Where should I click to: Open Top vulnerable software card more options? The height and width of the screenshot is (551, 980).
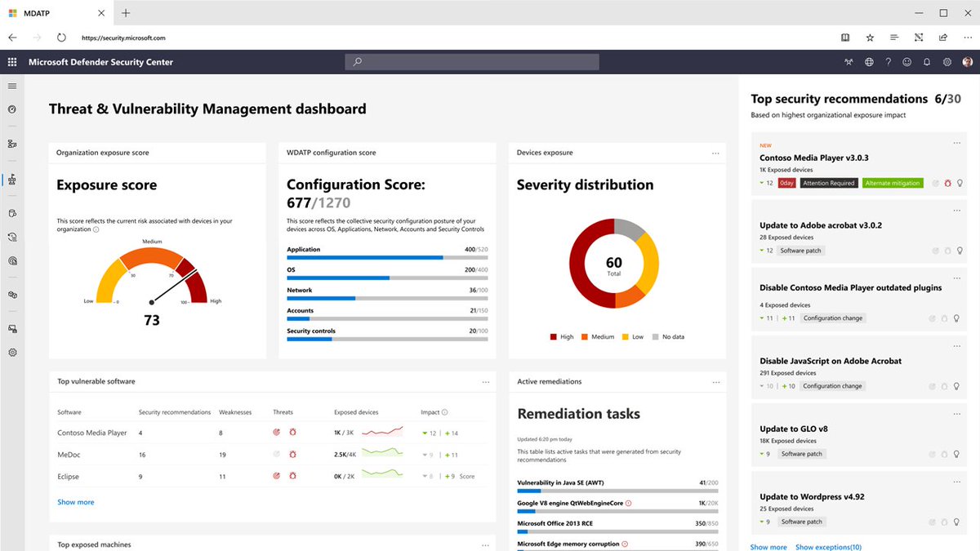point(485,381)
